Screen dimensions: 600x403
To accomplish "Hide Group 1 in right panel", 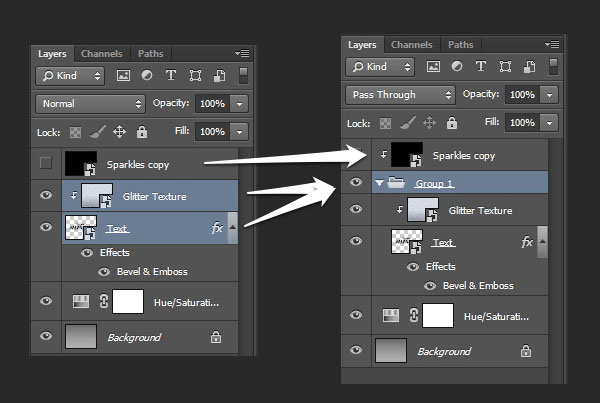I will tap(356, 182).
